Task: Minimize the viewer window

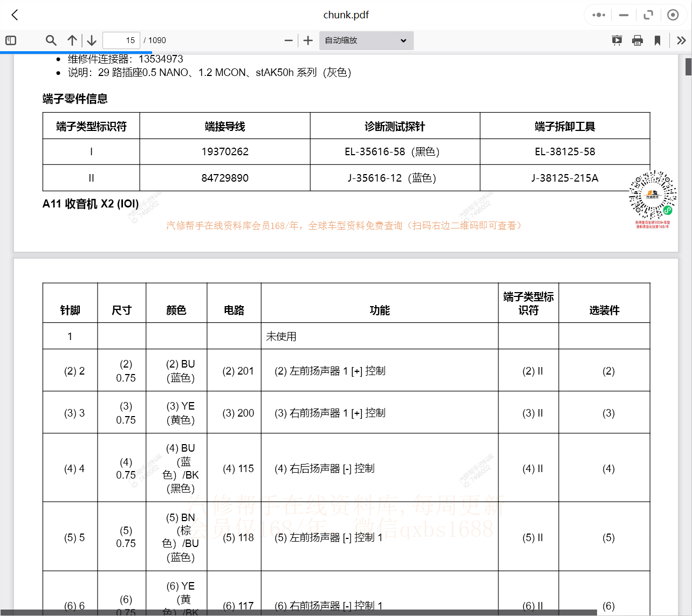Action: [x=623, y=15]
